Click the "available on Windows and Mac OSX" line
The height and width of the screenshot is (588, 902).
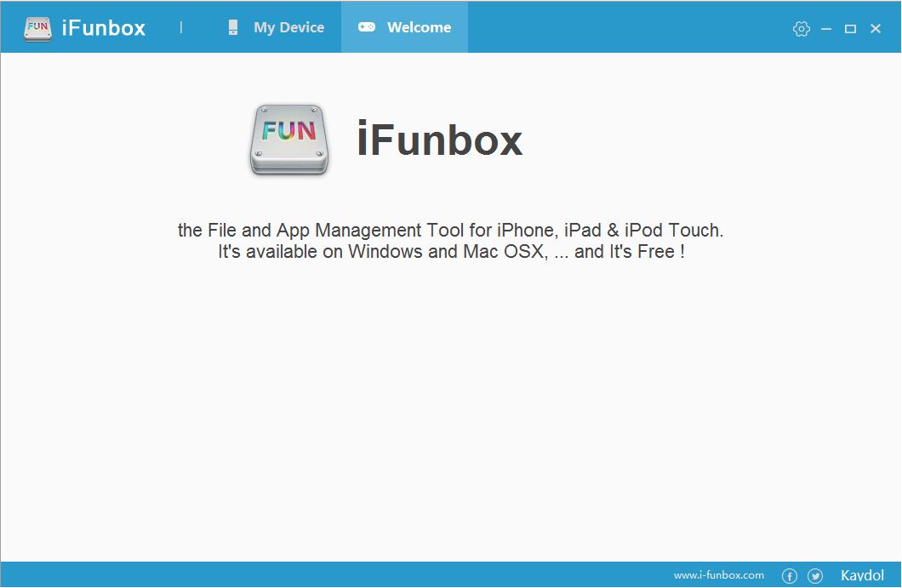[x=451, y=251]
